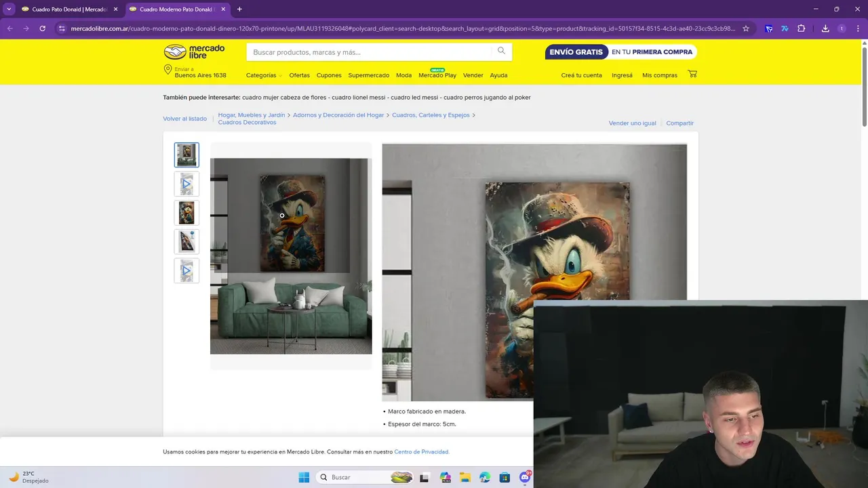Open Mercado Play
Screen dimensions: 868x488
(x=437, y=75)
